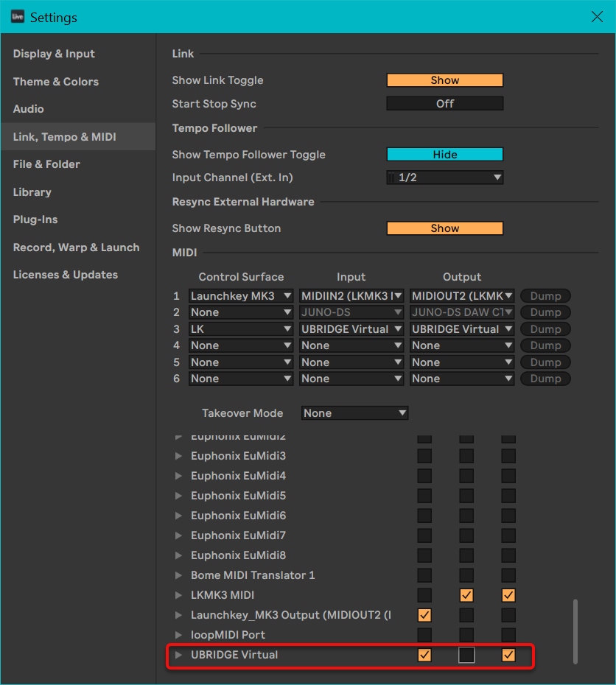
Task: Uncheck the Launchkey_MK3 Output first checkbox
Action: 424,615
